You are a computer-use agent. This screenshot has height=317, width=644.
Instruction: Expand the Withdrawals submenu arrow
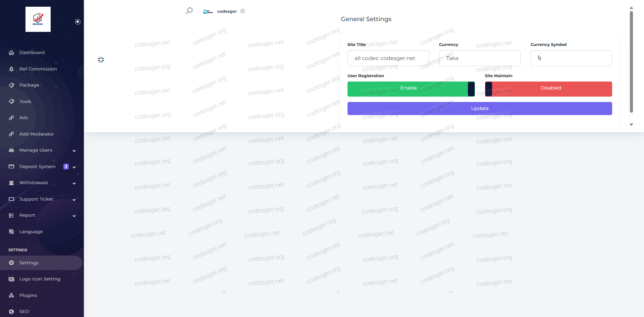(74, 183)
